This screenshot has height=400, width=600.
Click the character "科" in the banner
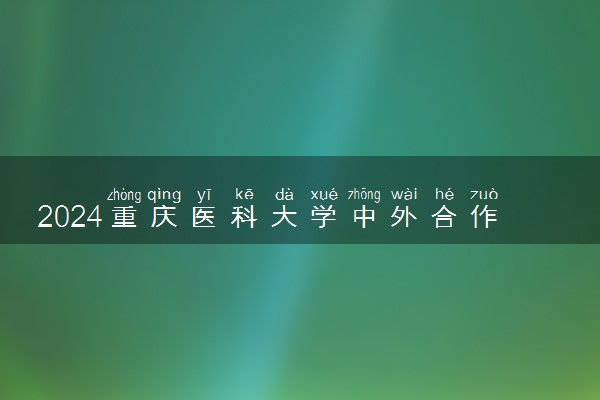pos(244,217)
